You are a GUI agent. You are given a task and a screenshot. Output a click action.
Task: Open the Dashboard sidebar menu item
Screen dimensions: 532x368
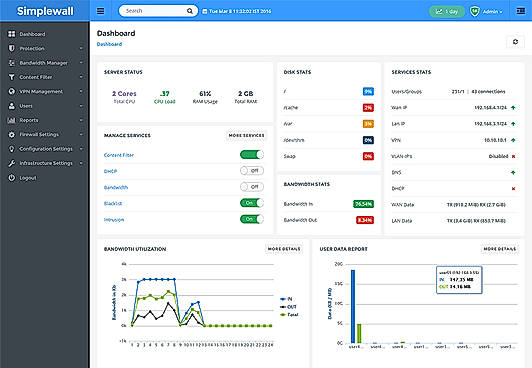tap(45, 34)
